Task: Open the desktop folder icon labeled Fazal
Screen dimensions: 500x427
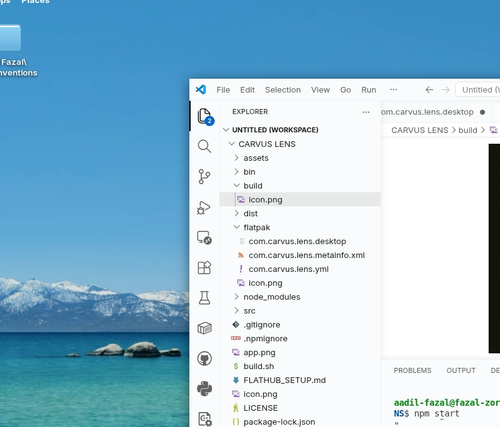Action: (10, 38)
